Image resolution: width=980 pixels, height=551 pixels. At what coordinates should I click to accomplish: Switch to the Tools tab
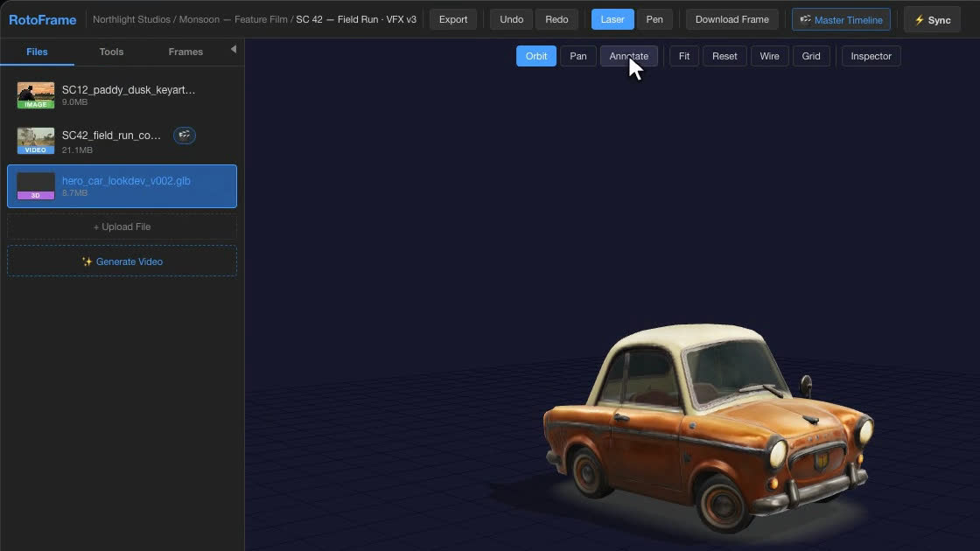tap(111, 52)
